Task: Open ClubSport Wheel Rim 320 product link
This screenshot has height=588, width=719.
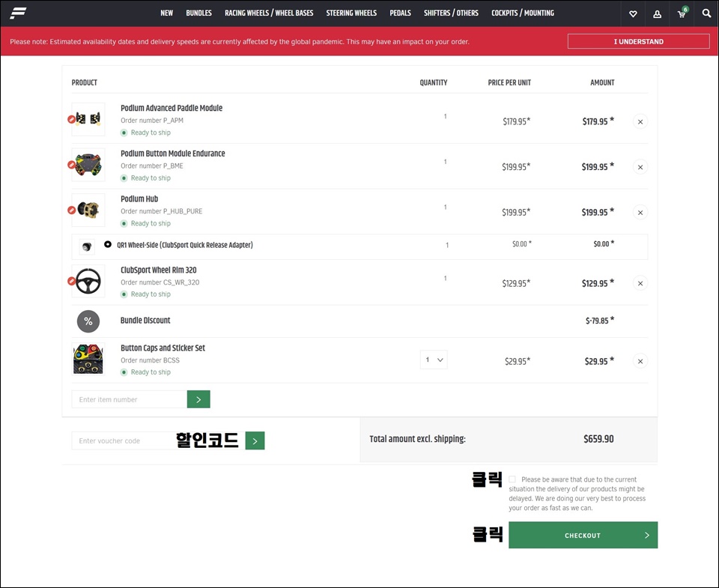Action: click(159, 270)
